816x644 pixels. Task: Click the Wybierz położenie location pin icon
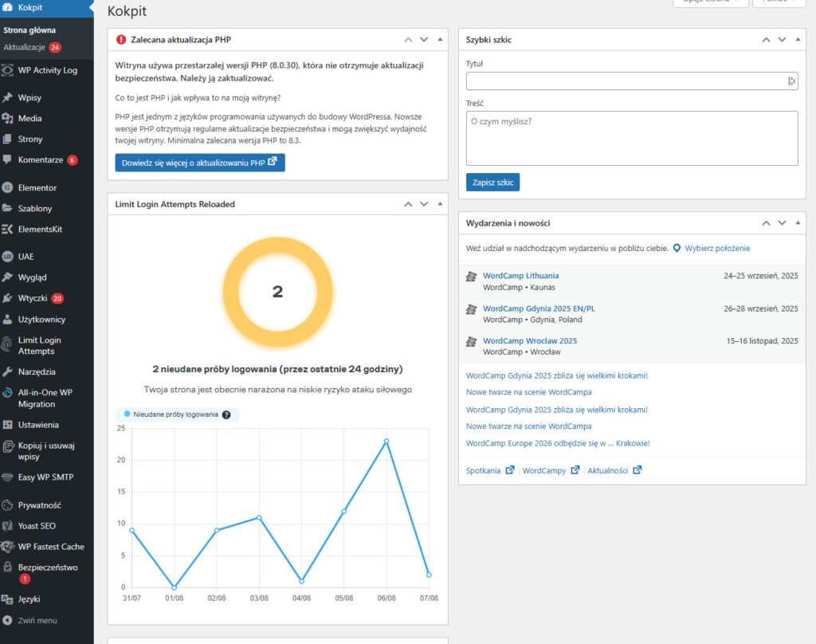(x=677, y=249)
